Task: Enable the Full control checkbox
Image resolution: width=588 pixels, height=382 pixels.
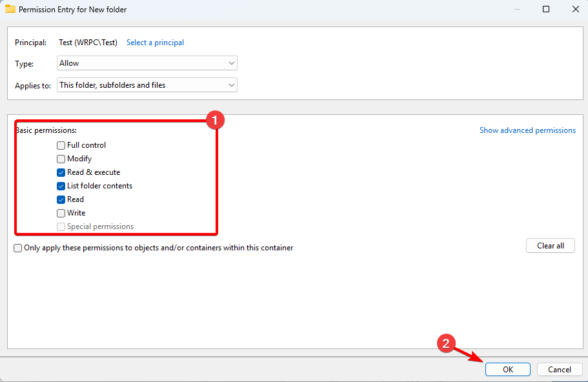Action: (x=61, y=145)
